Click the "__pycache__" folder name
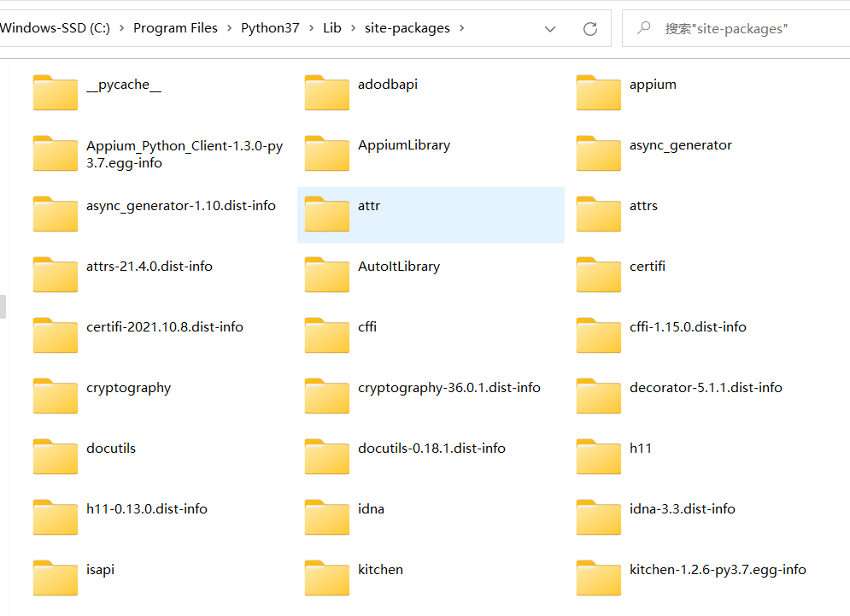 124,85
